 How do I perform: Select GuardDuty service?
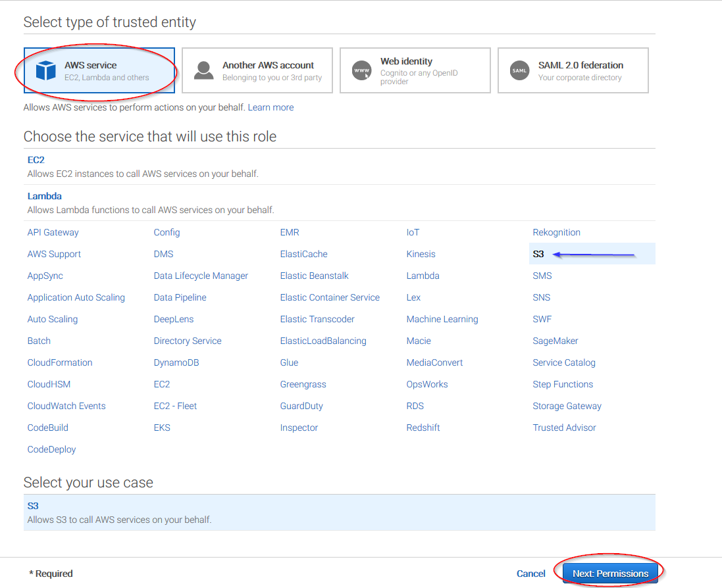pyautogui.click(x=301, y=406)
